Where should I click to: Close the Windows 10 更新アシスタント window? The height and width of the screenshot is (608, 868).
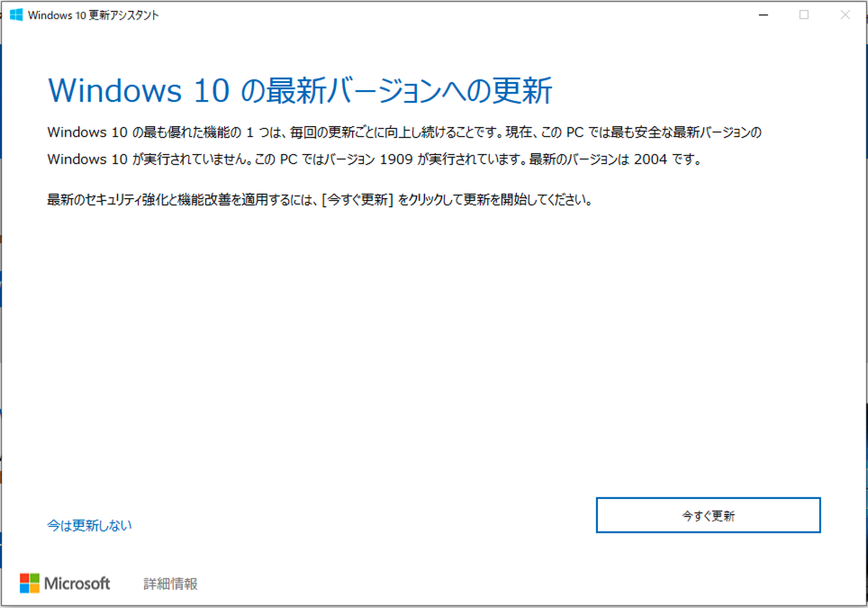(x=845, y=15)
